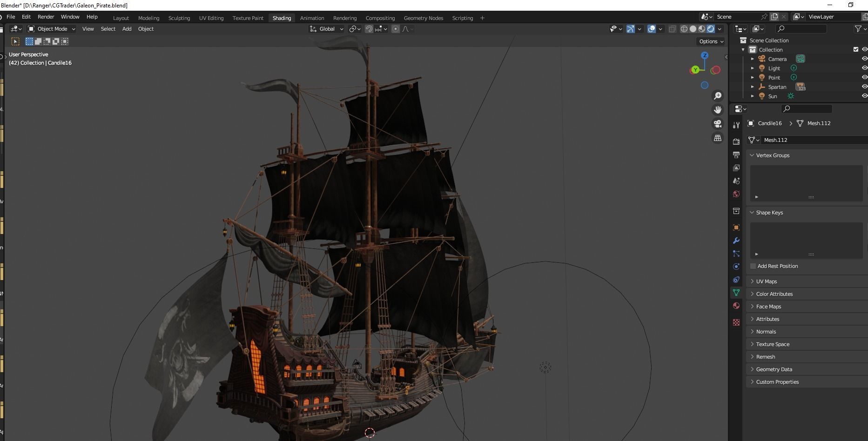Click the pan view hand icon

point(718,110)
